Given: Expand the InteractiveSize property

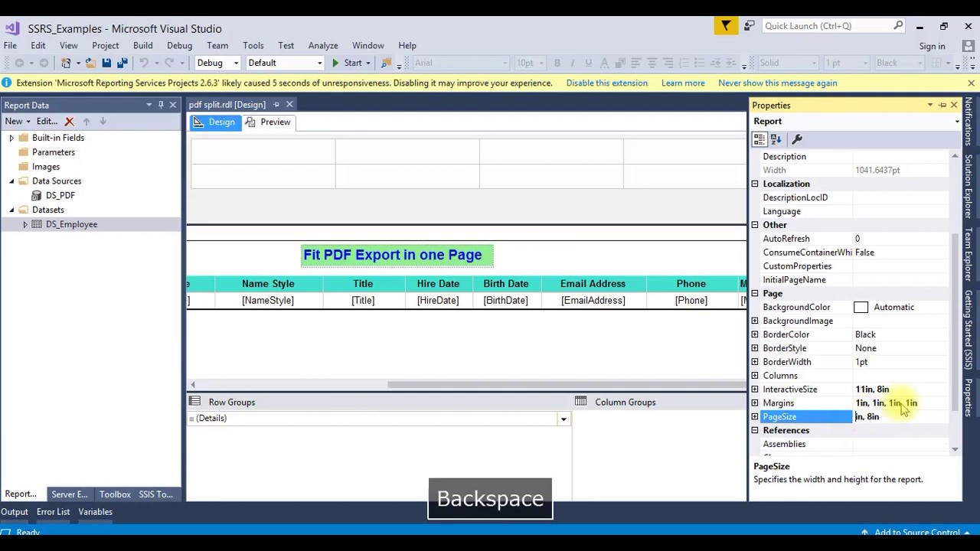Looking at the screenshot, I should point(755,390).
